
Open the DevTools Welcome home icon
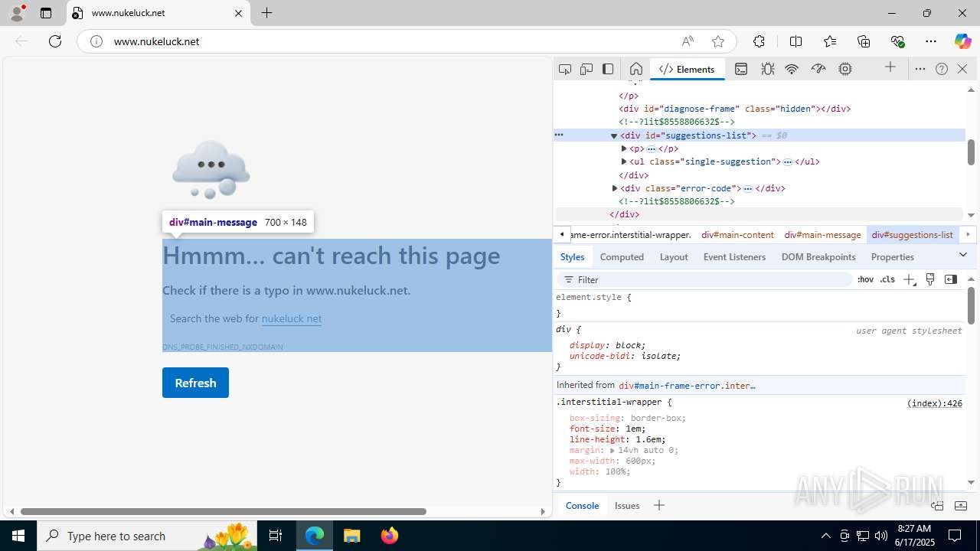pos(635,69)
